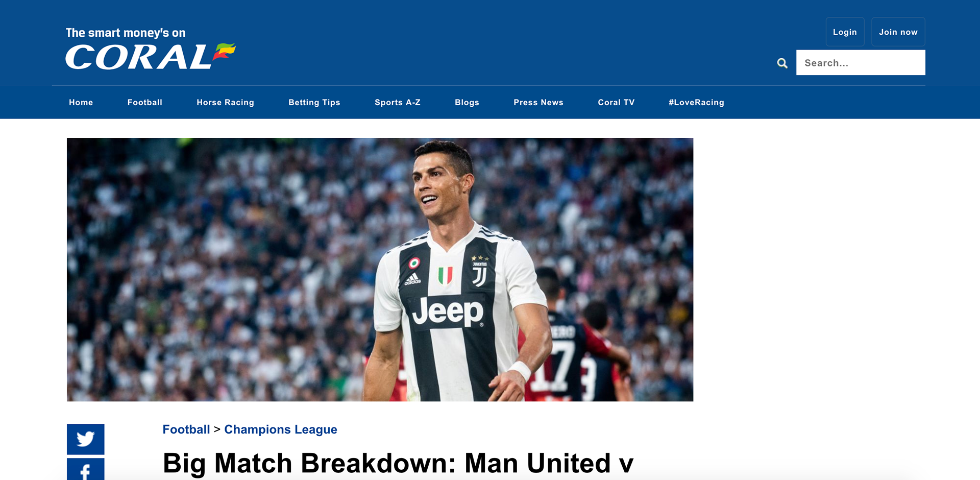
Task: Follow the Champions League breadcrumb link
Action: click(x=281, y=430)
